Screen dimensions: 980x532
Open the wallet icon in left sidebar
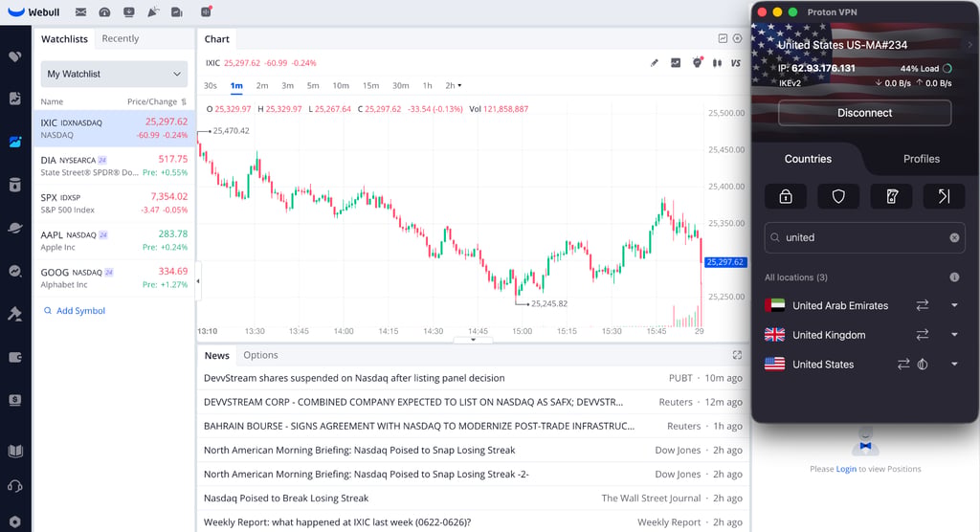(x=15, y=357)
